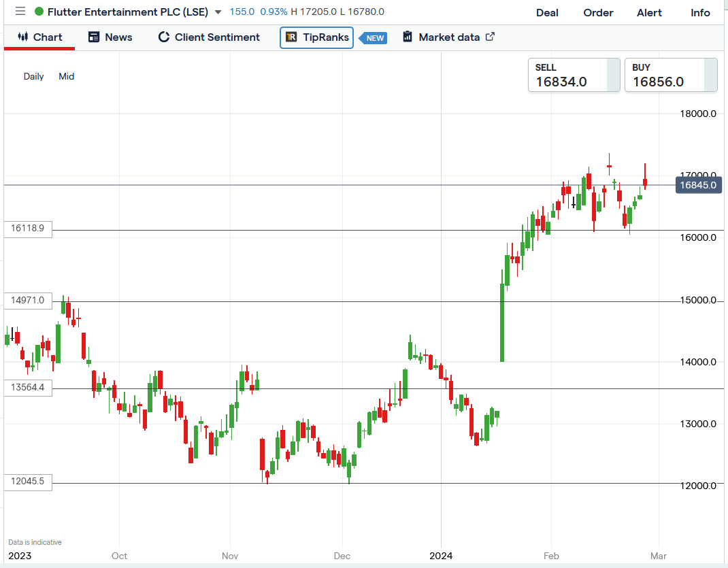Click the 12000.0 price axis label
This screenshot has width=728, height=568.
[698, 486]
